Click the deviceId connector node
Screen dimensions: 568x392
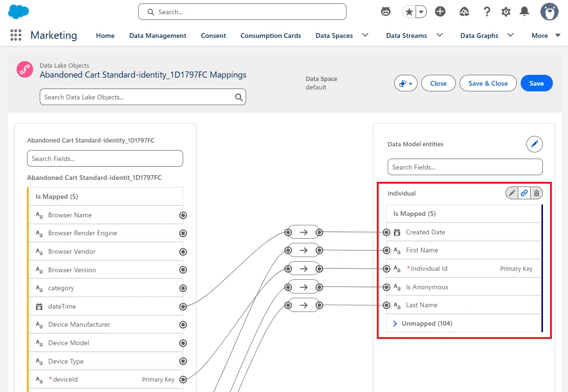(183, 380)
